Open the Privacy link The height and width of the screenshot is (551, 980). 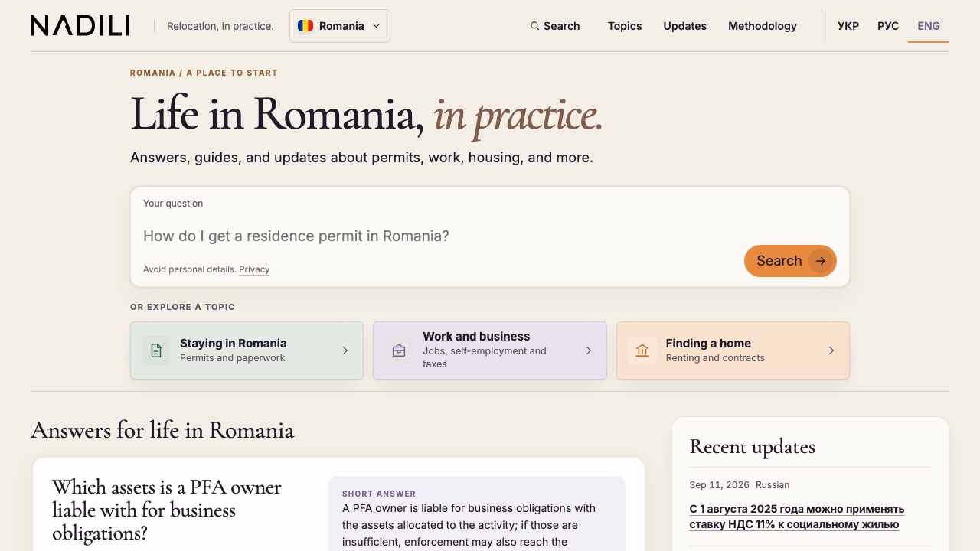click(254, 269)
